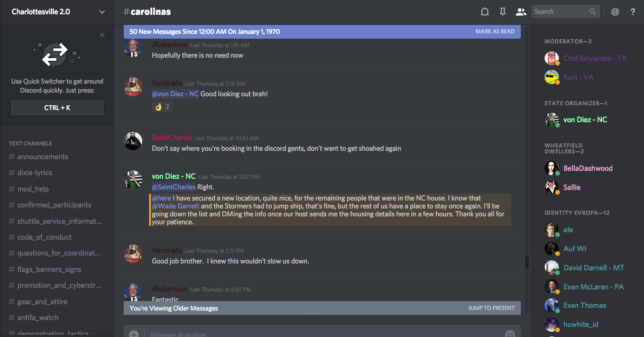The height and width of the screenshot is (337, 644).
Task: Toggle the OK hand emoji reaction
Action: pos(162,106)
